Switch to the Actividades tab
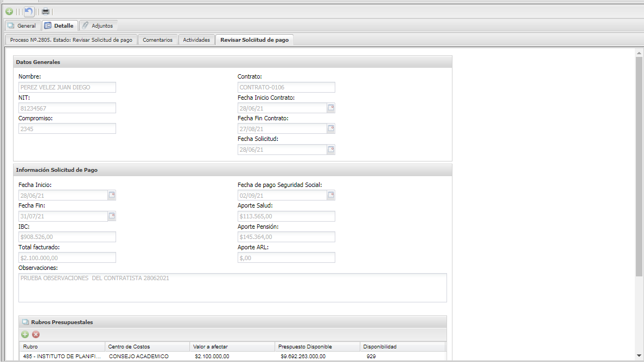Image resolution: width=644 pixels, height=362 pixels. point(196,40)
